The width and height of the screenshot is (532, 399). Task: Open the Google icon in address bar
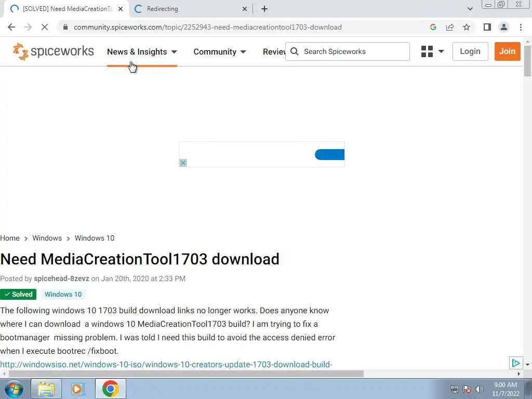433,27
